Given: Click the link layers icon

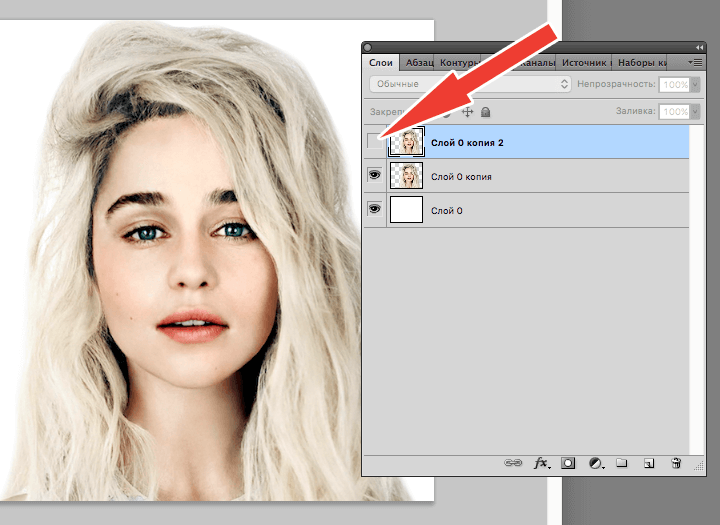Looking at the screenshot, I should [515, 464].
